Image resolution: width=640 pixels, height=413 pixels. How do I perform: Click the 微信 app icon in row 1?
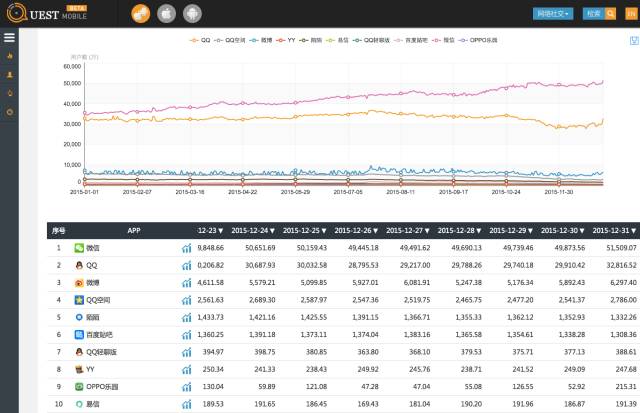(79, 248)
